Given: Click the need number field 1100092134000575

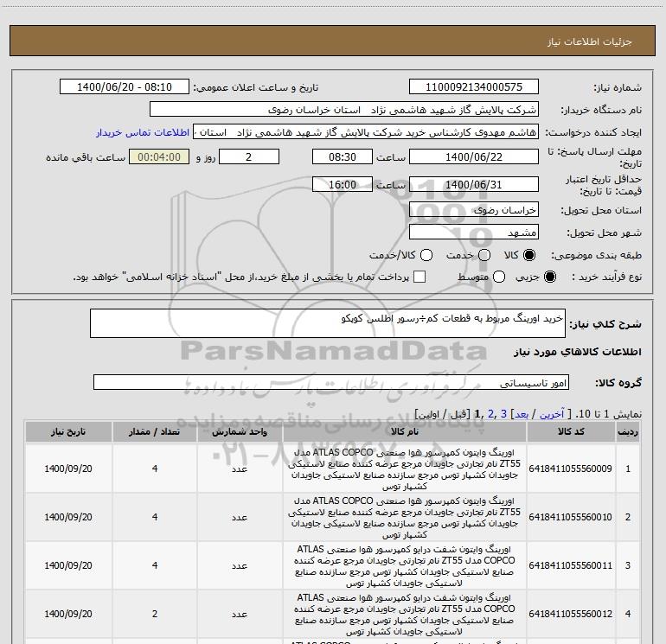Looking at the screenshot, I should (x=473, y=87).
